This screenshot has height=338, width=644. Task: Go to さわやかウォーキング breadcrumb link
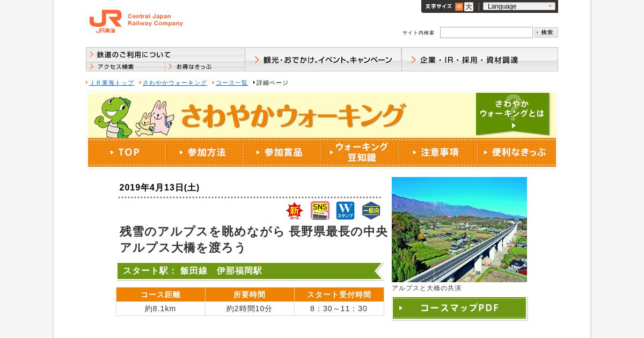pyautogui.click(x=175, y=83)
